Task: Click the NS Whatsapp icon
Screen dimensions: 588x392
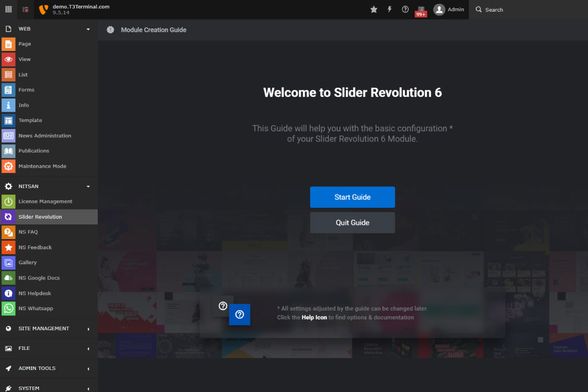Action: (x=8, y=308)
